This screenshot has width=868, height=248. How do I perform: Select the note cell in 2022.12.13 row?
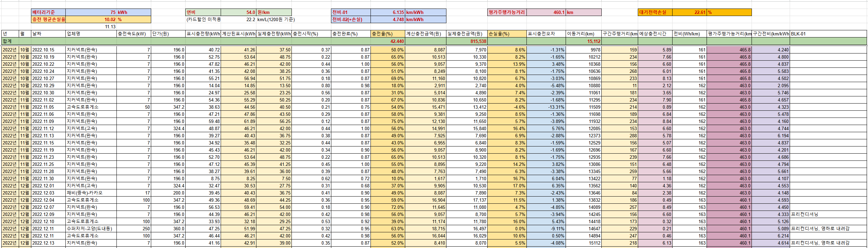828,243
